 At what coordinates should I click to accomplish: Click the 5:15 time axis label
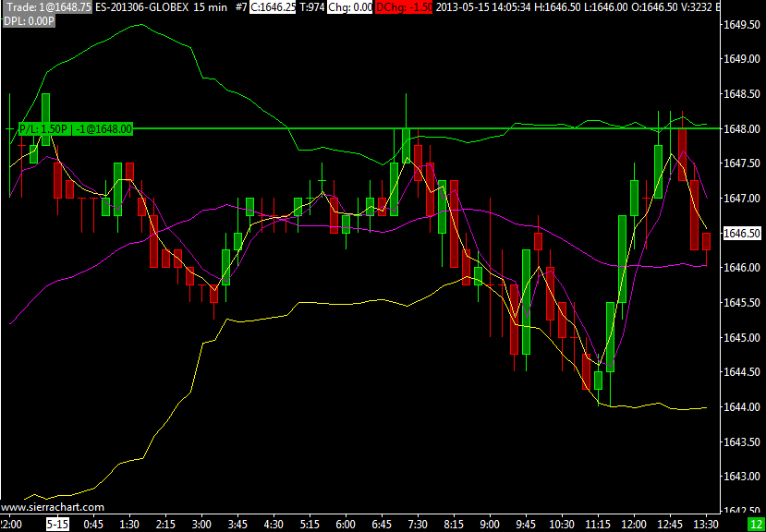coord(310,524)
